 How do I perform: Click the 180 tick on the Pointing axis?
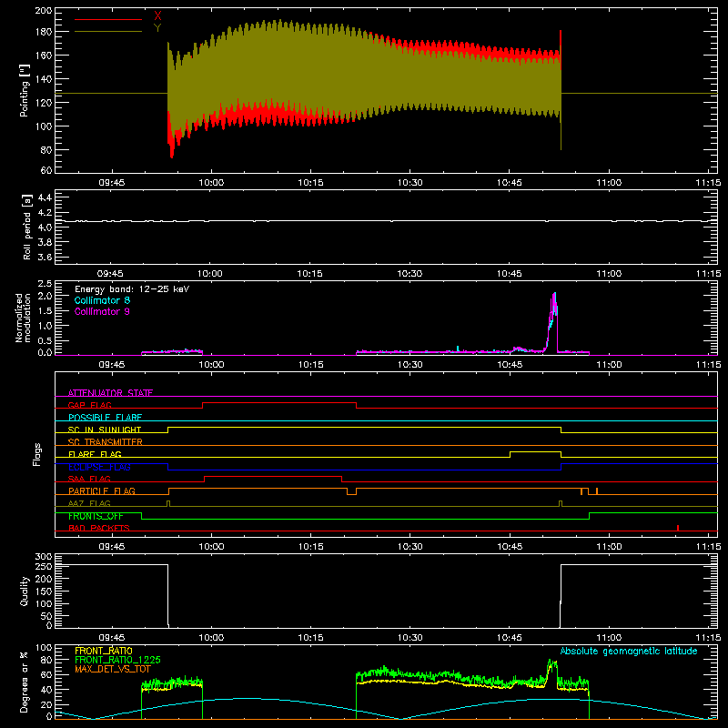coord(44,32)
